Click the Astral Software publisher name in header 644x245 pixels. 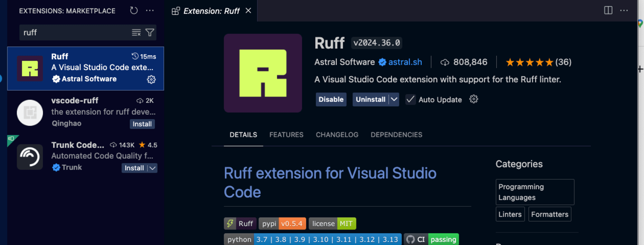[345, 62]
